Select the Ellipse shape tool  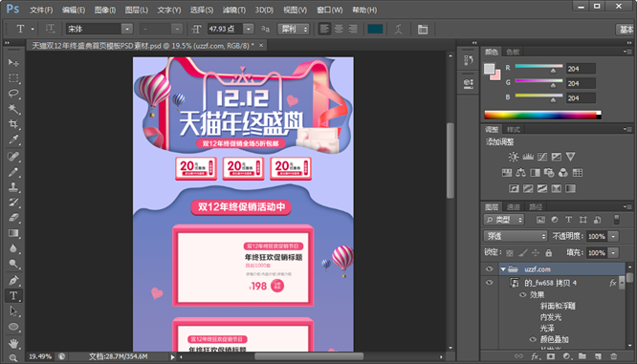pos(13,327)
